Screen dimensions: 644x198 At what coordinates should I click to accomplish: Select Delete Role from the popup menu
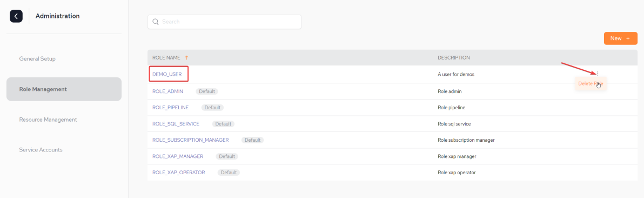click(591, 83)
